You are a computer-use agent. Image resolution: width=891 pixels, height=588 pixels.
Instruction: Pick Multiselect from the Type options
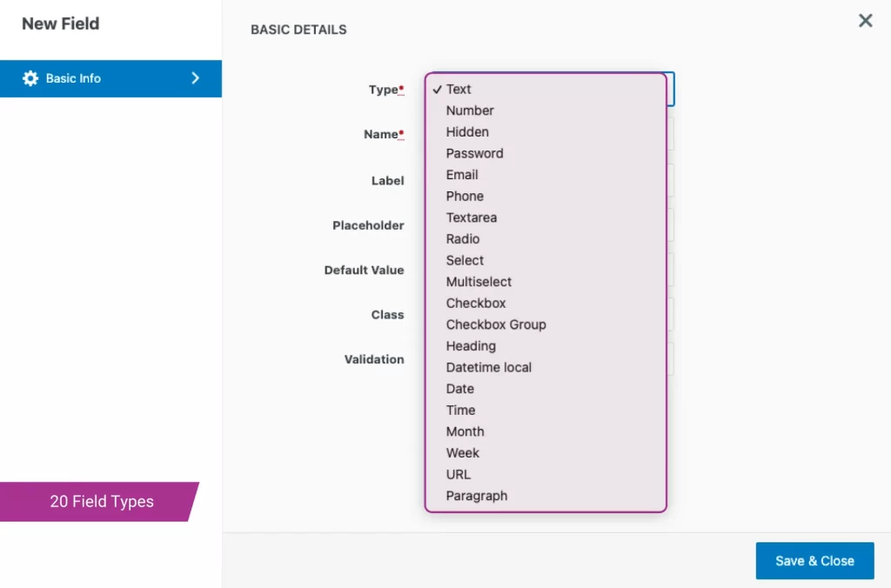click(x=479, y=282)
